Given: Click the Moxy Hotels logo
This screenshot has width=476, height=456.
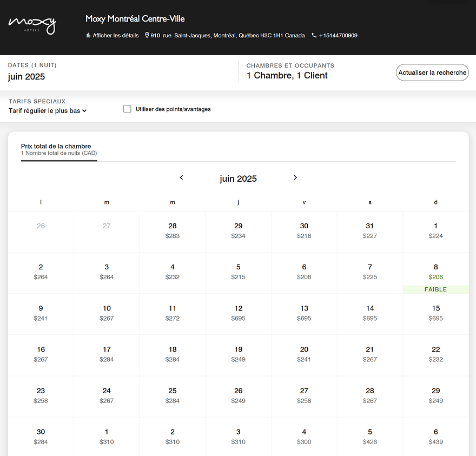Looking at the screenshot, I should pos(32,25).
